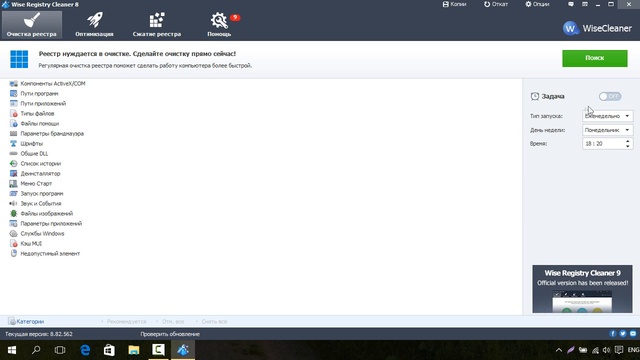Select the Службы Windows category icon
This screenshot has height=360, width=640.
click(x=13, y=233)
